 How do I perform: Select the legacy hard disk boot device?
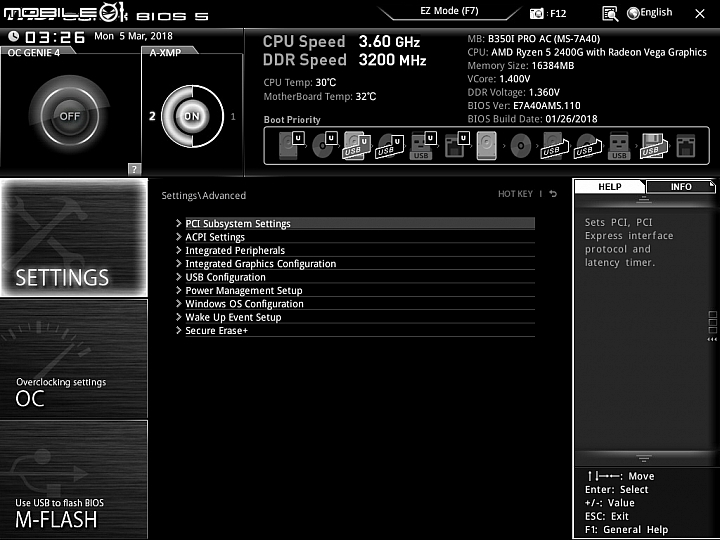pyautogui.click(x=487, y=146)
